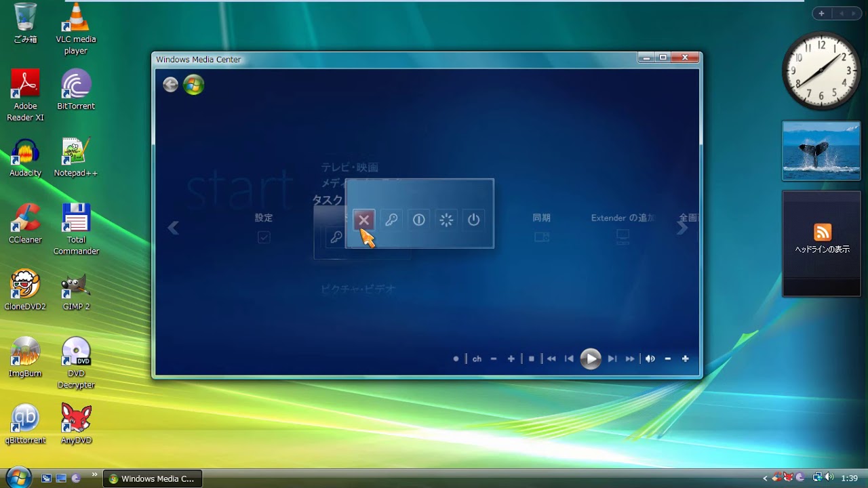
Task: Click Windows Media Center taskbar button
Action: coord(153,479)
